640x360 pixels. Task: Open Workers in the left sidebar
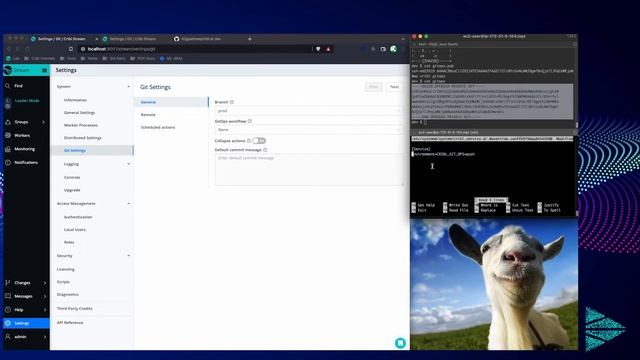coord(22,136)
